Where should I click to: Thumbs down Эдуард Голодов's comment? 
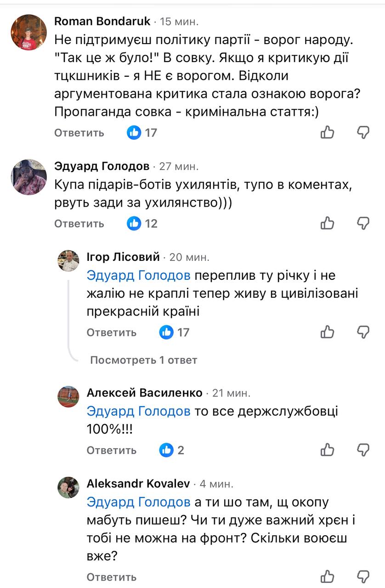(x=362, y=223)
